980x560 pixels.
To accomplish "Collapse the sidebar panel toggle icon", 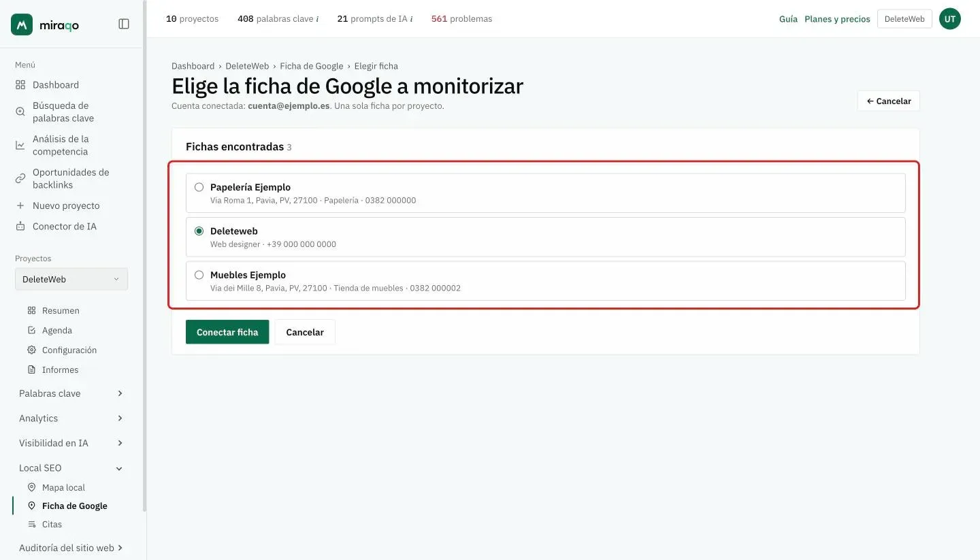I will (x=124, y=24).
